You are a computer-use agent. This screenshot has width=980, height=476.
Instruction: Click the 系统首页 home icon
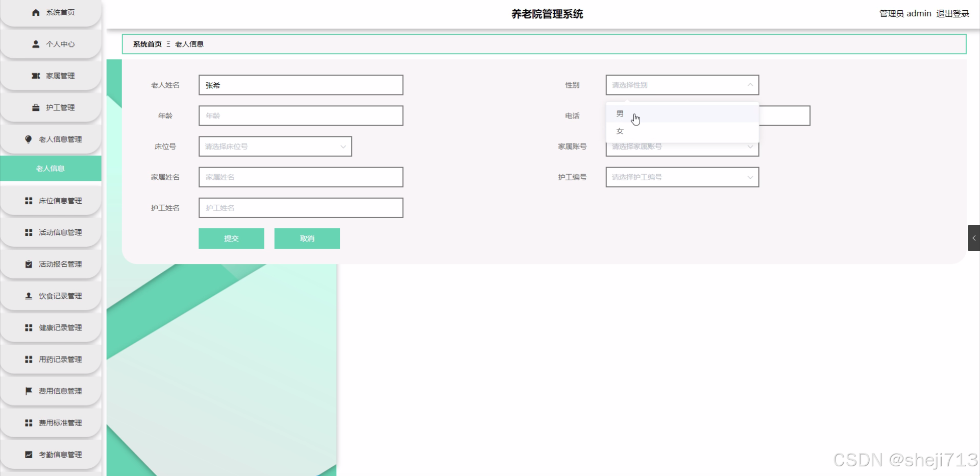(x=35, y=12)
